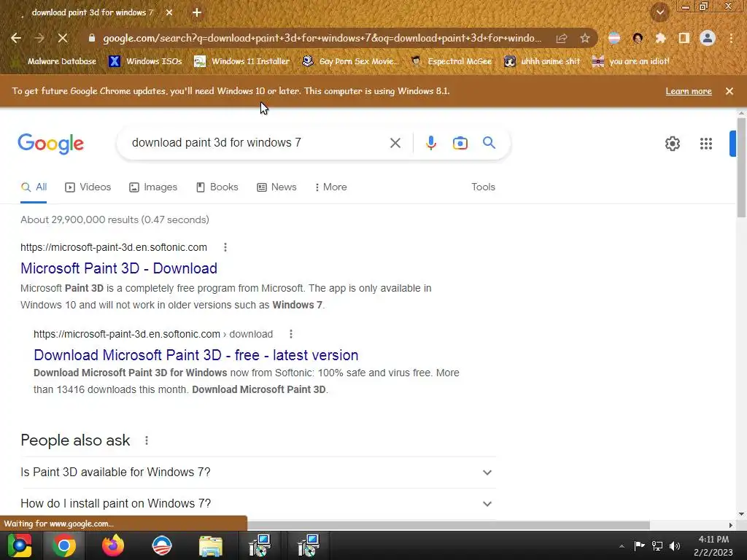Open Firefox from the taskbar
747x560 pixels.
[x=113, y=545]
